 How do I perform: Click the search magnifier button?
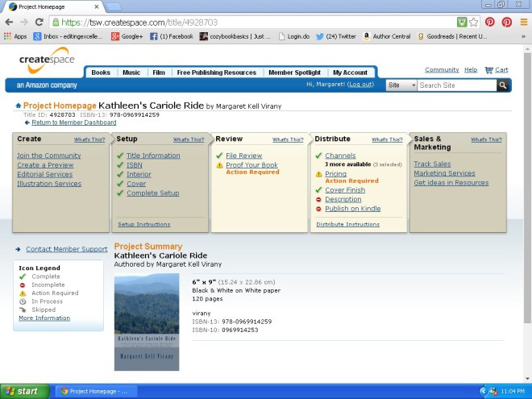click(x=503, y=85)
